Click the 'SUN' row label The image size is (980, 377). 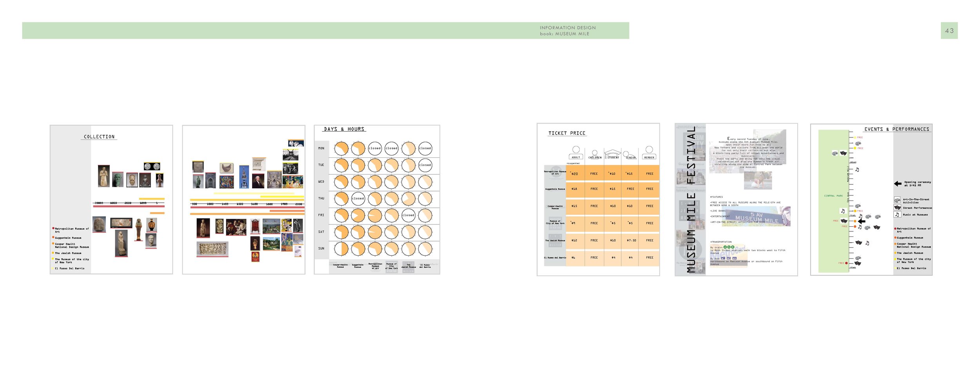[x=321, y=249]
